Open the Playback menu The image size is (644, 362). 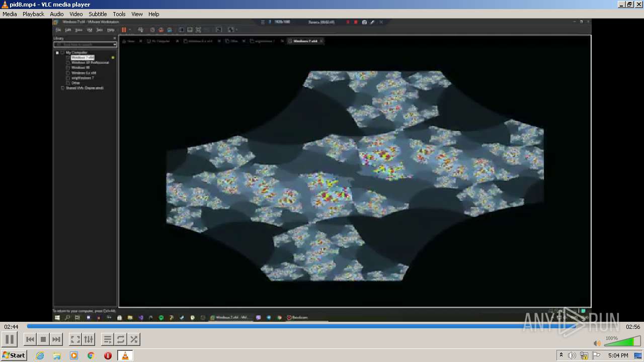(33, 14)
